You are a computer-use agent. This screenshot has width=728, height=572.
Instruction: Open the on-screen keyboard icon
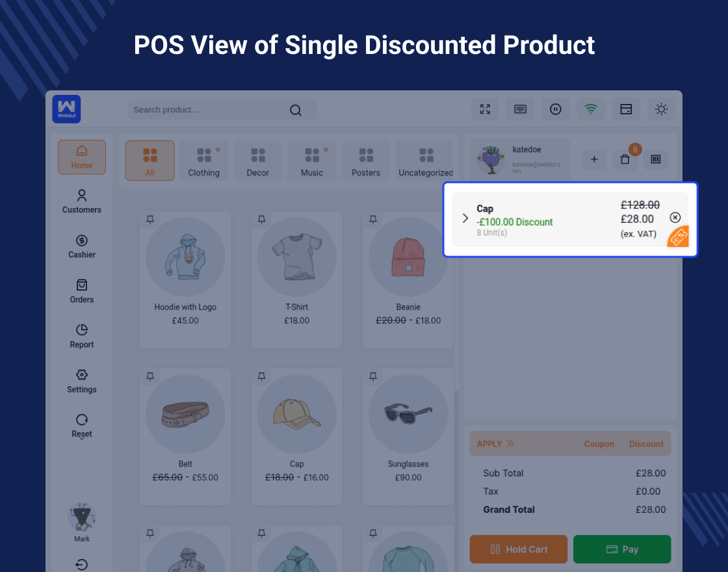tap(520, 109)
